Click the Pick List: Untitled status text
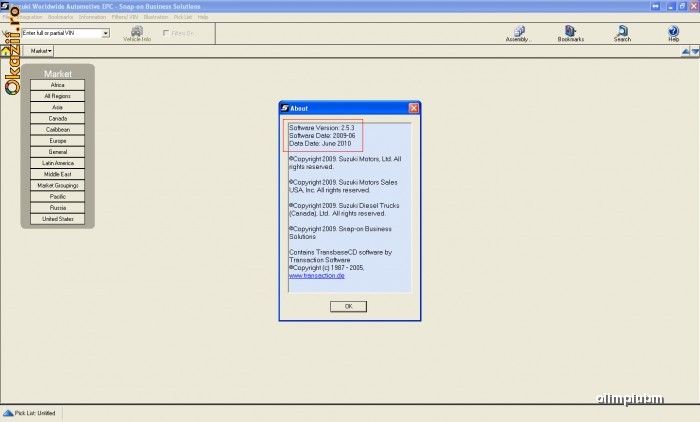This screenshot has width=700, height=422. point(35,413)
